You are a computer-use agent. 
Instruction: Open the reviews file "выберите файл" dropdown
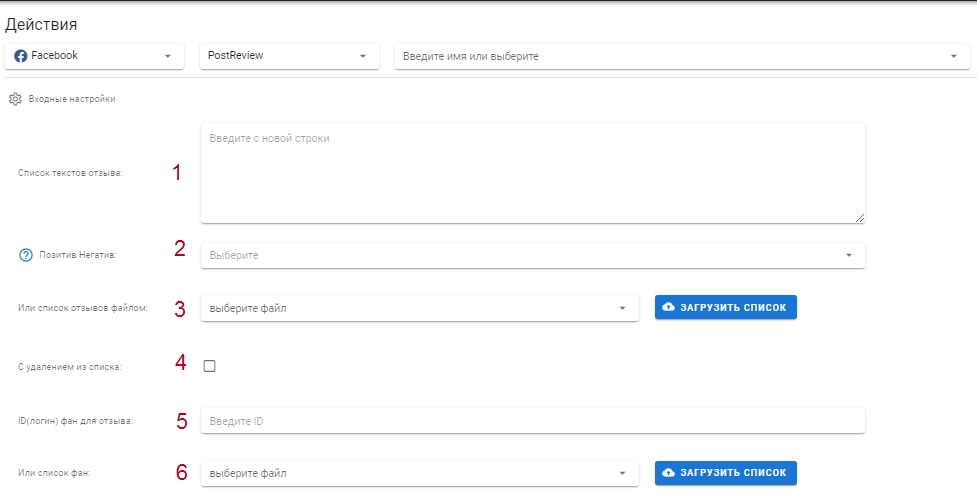click(419, 308)
